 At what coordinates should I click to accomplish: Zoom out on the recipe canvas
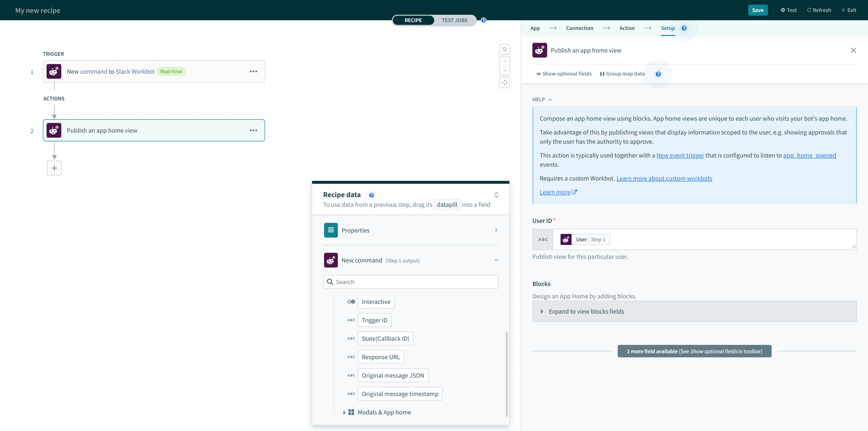pos(505,70)
